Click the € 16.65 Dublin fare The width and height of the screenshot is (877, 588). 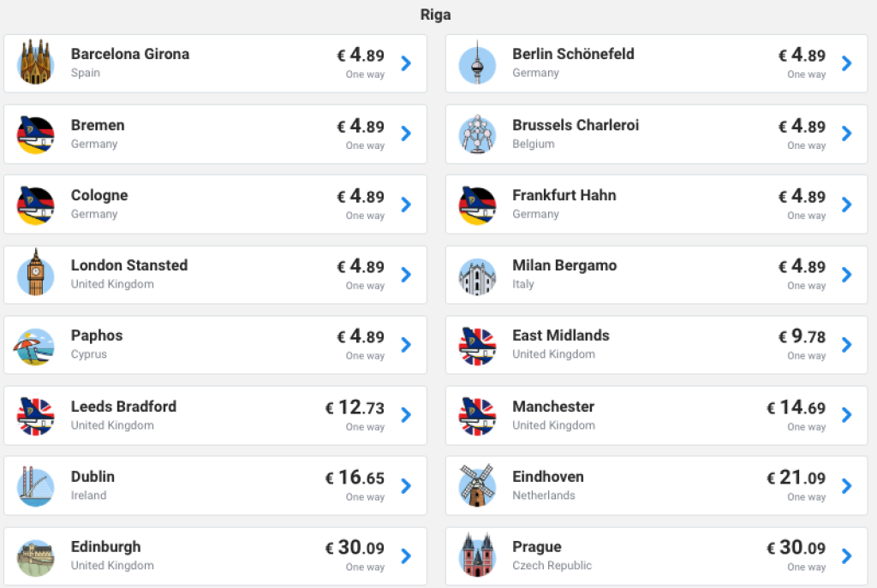coord(355,478)
